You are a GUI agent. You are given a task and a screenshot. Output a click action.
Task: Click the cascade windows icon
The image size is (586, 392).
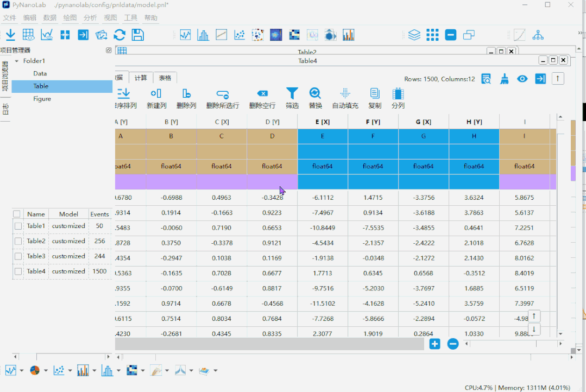click(469, 35)
